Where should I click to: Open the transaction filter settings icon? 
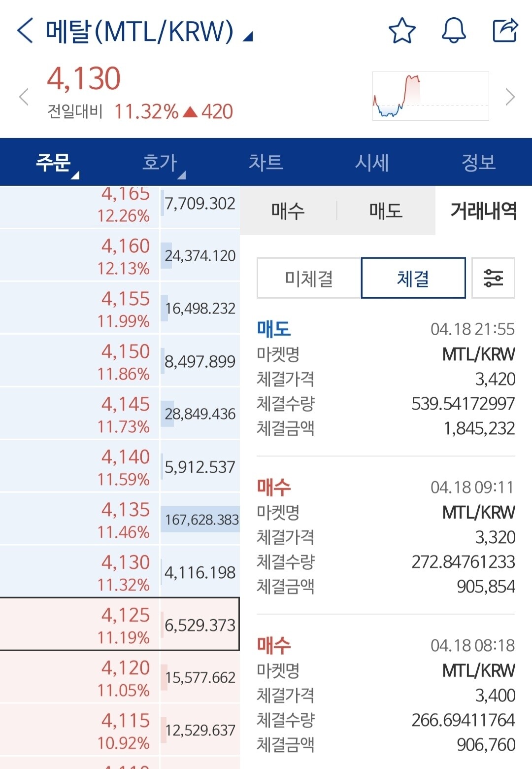click(494, 278)
